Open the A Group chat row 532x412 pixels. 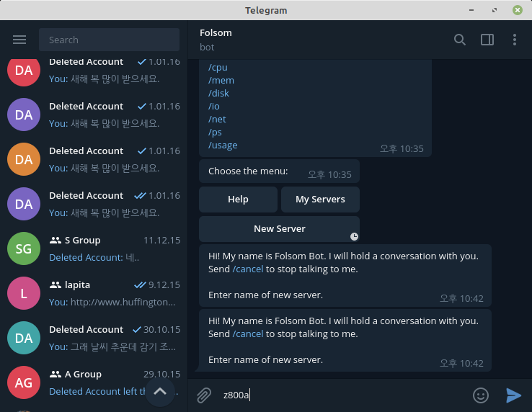[x=94, y=382]
